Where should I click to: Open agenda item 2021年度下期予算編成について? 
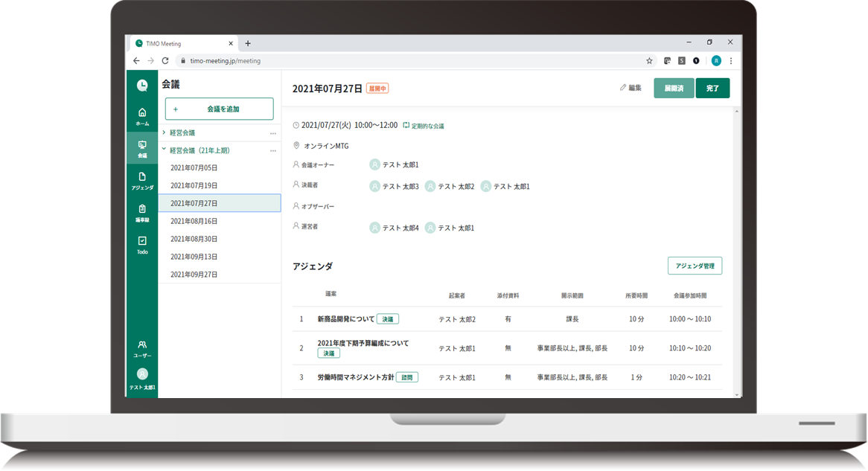click(x=363, y=343)
